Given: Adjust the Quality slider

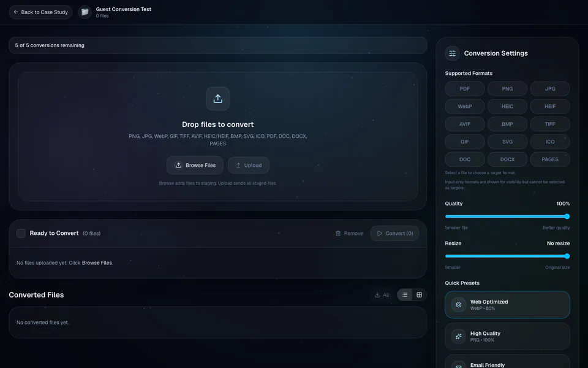Looking at the screenshot, I should [507, 217].
